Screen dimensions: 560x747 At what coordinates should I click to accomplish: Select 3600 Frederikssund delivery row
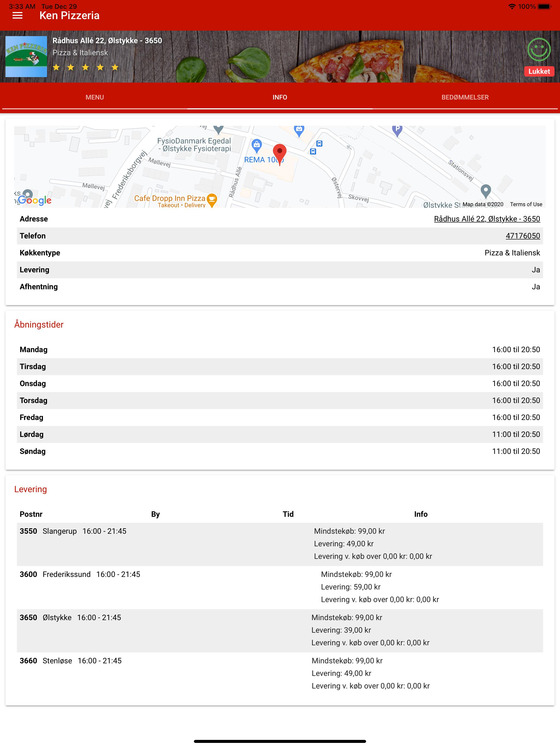280,587
